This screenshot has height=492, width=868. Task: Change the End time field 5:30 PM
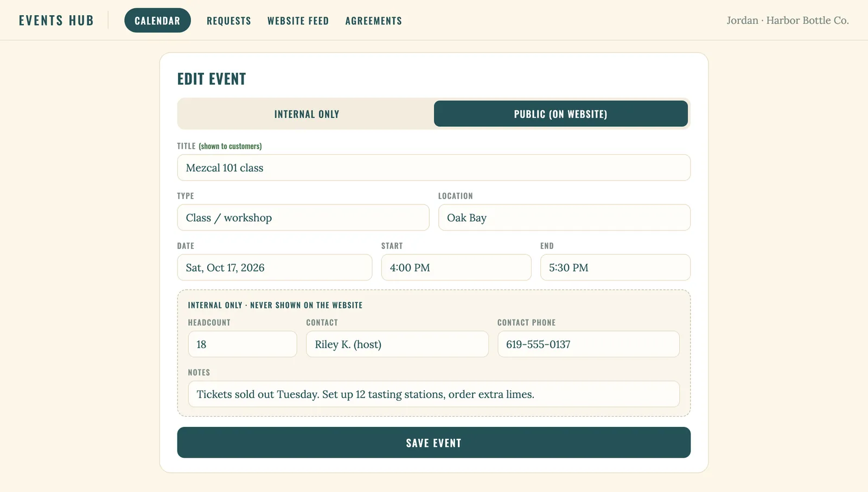(x=615, y=267)
